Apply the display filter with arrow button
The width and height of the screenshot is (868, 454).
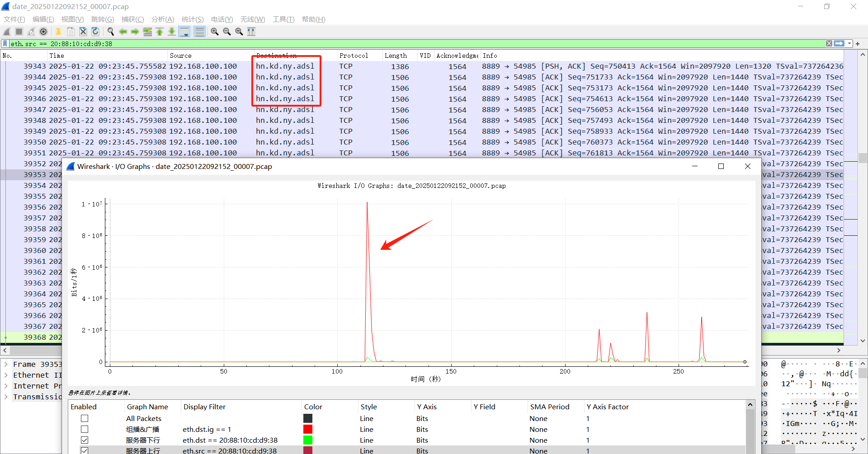pos(839,44)
